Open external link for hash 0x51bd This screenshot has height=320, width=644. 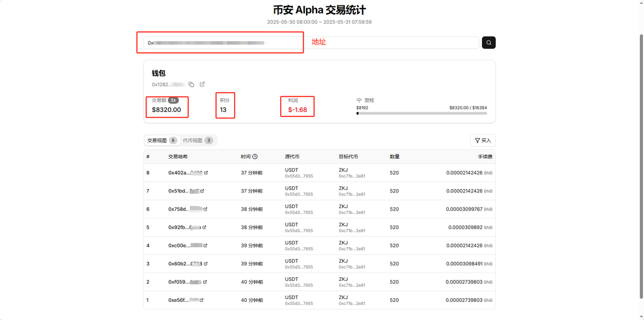point(202,191)
